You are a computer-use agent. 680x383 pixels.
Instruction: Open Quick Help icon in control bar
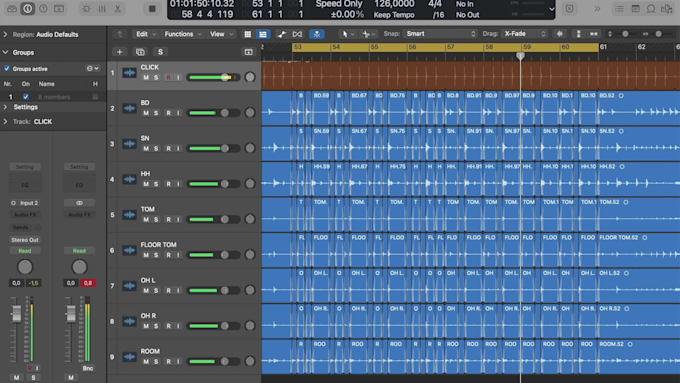(x=43, y=9)
